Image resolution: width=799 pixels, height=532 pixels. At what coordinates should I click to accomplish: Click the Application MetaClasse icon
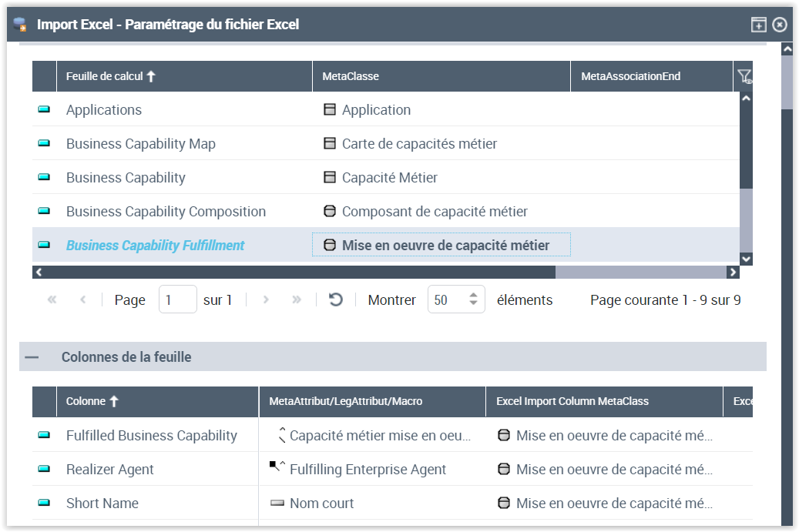click(330, 109)
